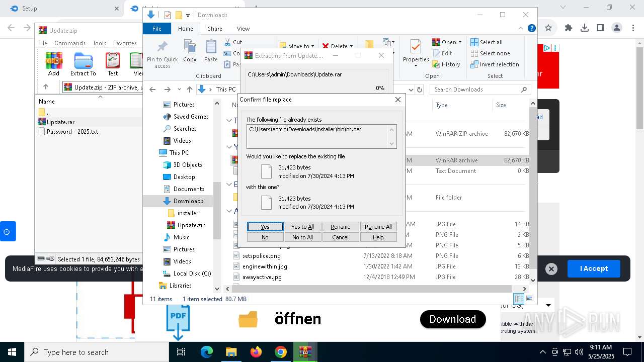
Task: Switch Explorer to large icons view
Action: pyautogui.click(x=529, y=299)
